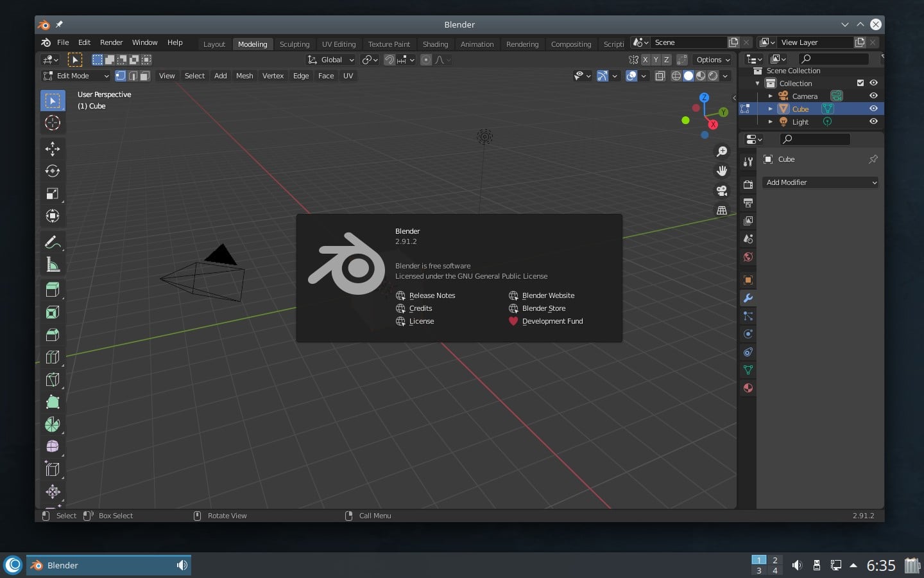Uncheck the Collection checkbox
Viewport: 924px width, 578px height.
point(860,83)
